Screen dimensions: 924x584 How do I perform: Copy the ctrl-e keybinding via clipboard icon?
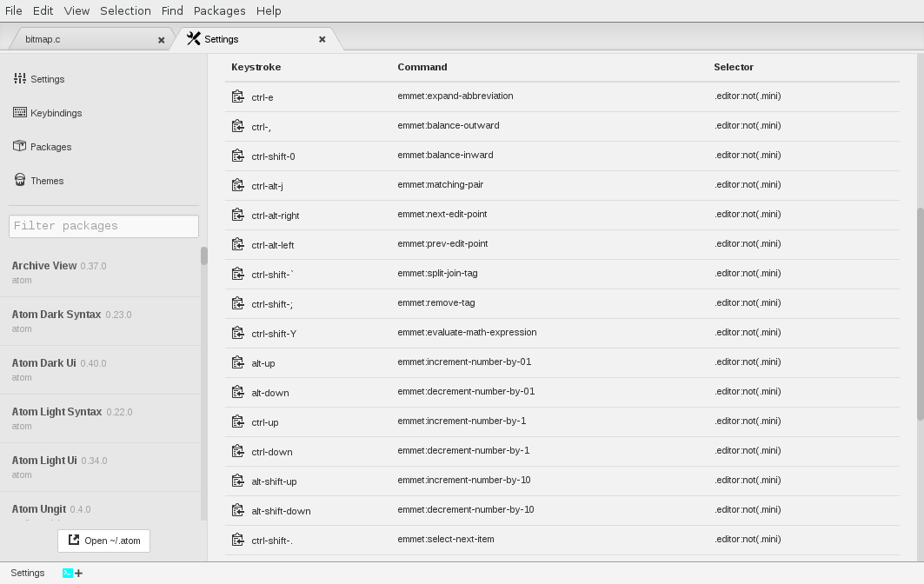coord(237,96)
